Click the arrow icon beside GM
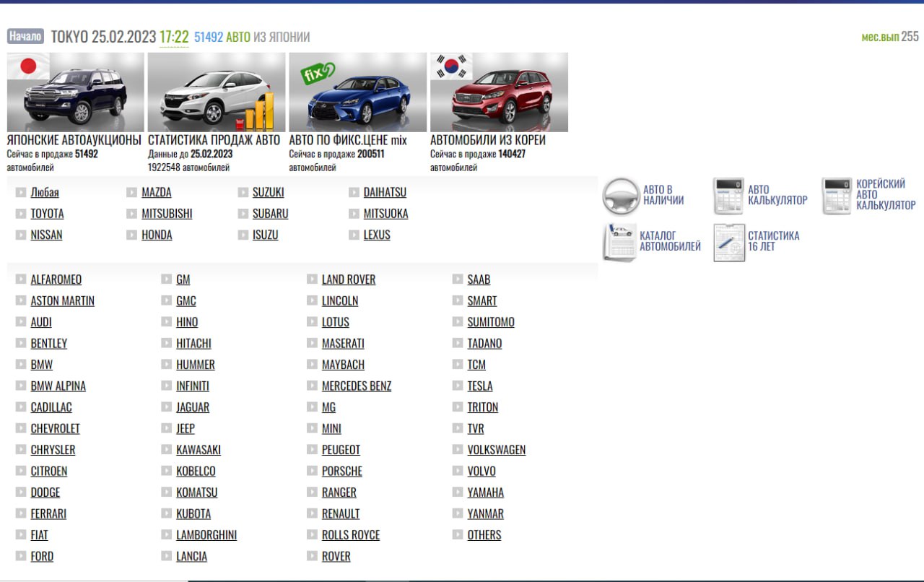 [x=167, y=279]
